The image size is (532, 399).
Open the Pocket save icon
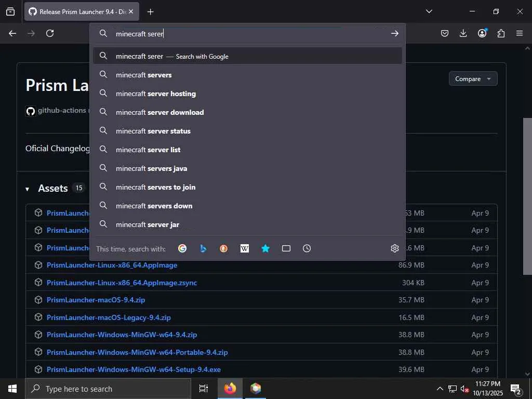tap(445, 33)
